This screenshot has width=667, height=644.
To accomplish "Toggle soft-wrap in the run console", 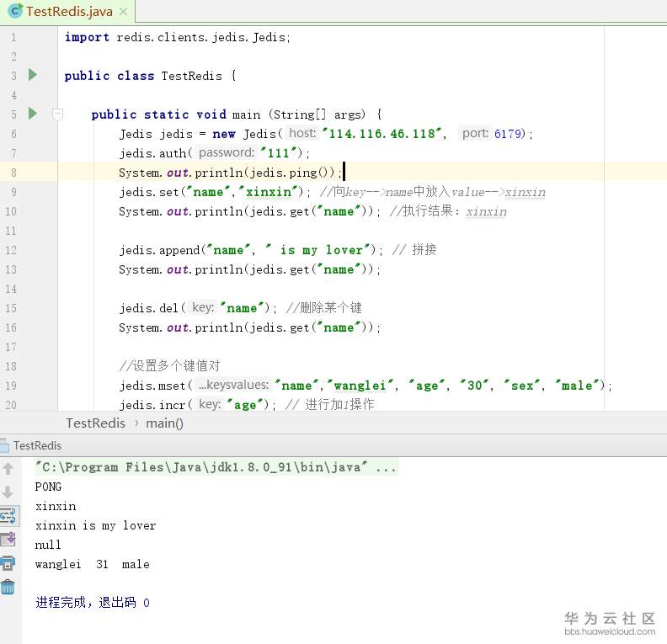I will (x=8, y=516).
